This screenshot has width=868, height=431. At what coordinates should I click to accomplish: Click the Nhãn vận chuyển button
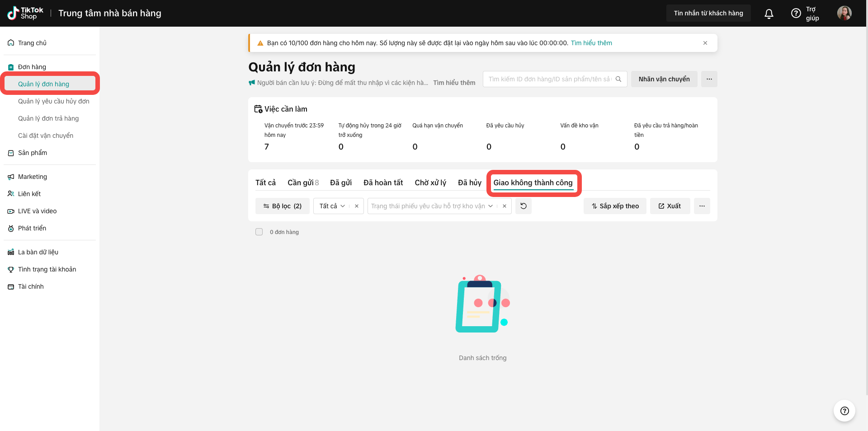click(664, 79)
